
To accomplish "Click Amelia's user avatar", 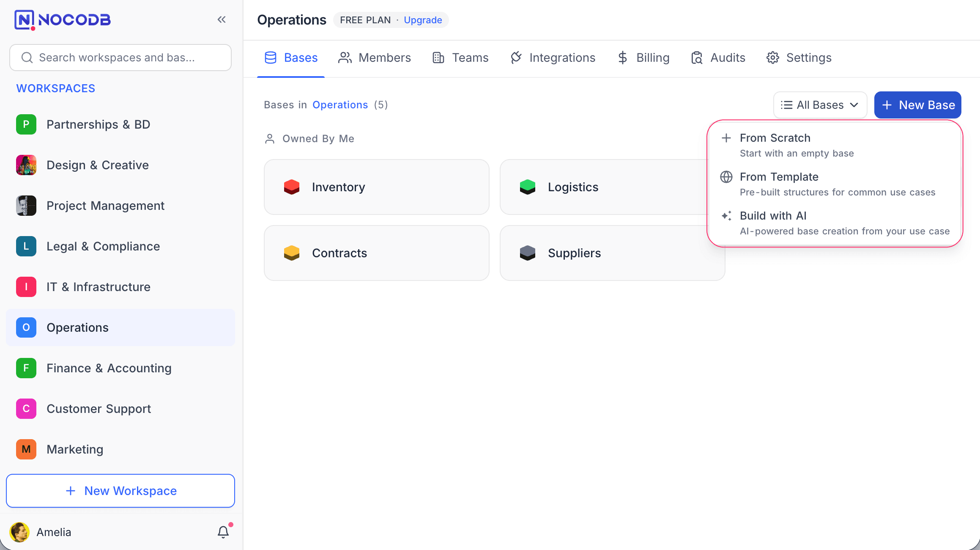I will pos(19,532).
